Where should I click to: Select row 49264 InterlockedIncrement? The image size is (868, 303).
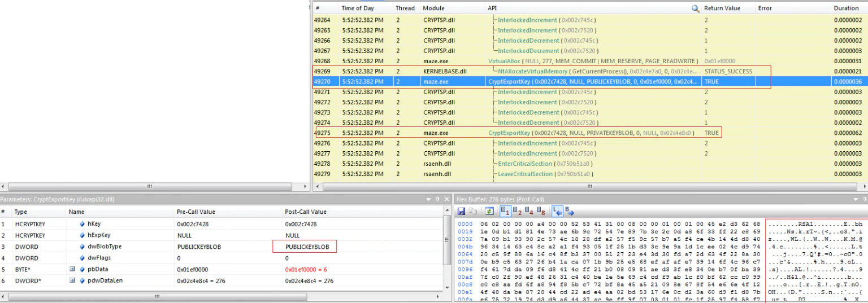(590, 20)
